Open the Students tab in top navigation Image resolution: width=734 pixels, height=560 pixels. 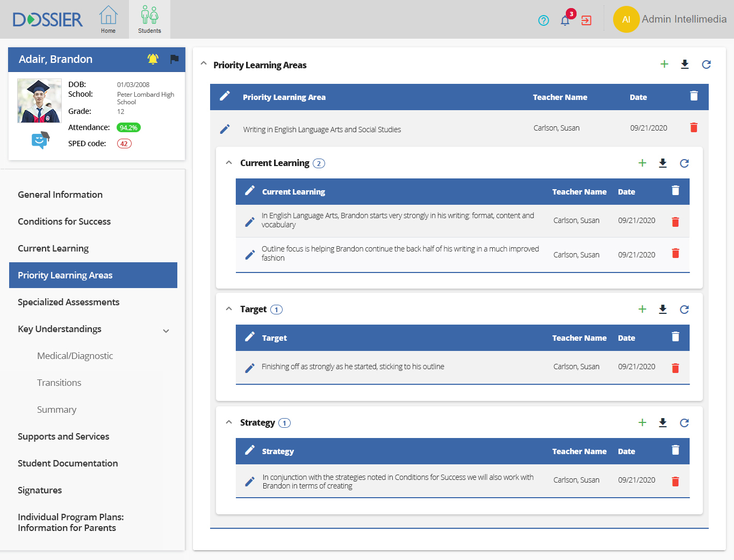pos(149,19)
